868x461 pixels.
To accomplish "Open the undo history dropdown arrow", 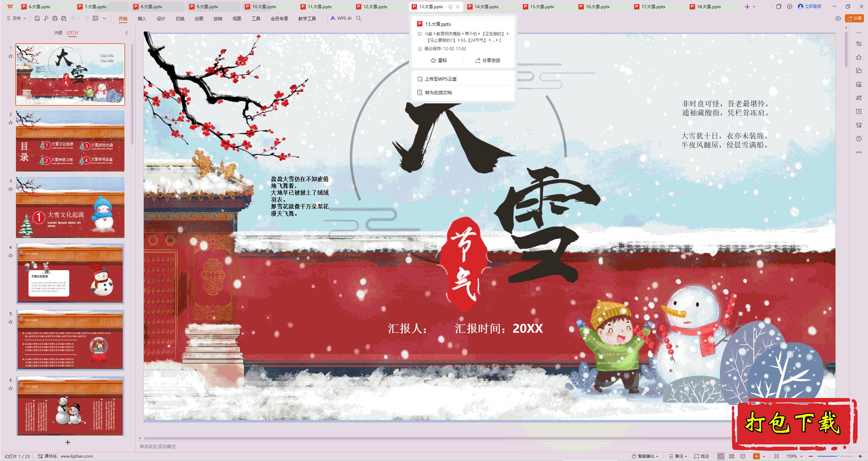I will click(x=79, y=18).
